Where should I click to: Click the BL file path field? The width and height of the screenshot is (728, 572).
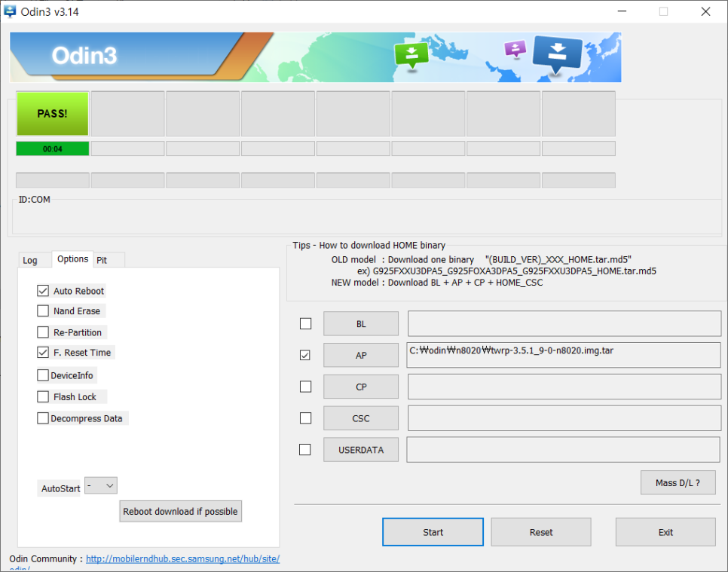point(564,323)
